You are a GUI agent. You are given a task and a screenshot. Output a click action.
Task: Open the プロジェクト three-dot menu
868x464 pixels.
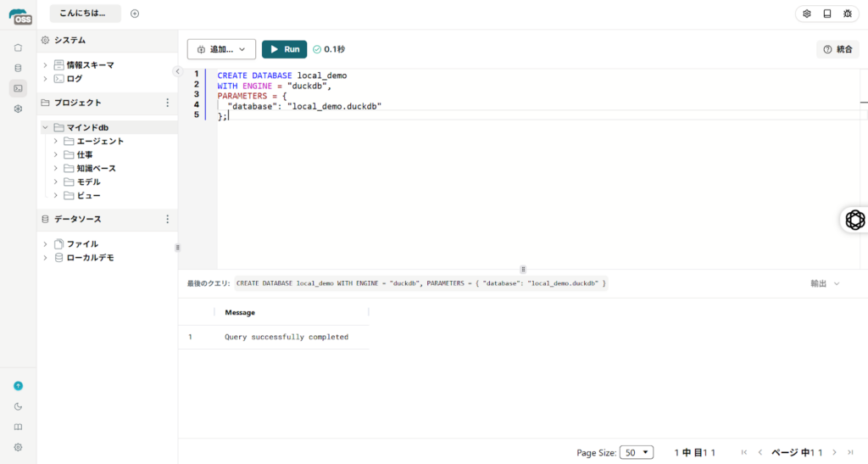pos(167,103)
